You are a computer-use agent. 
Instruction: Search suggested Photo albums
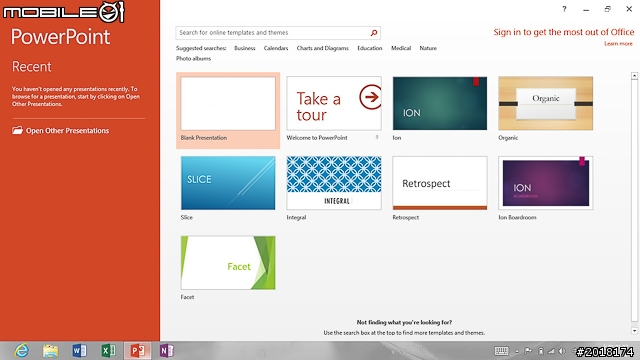click(193, 59)
